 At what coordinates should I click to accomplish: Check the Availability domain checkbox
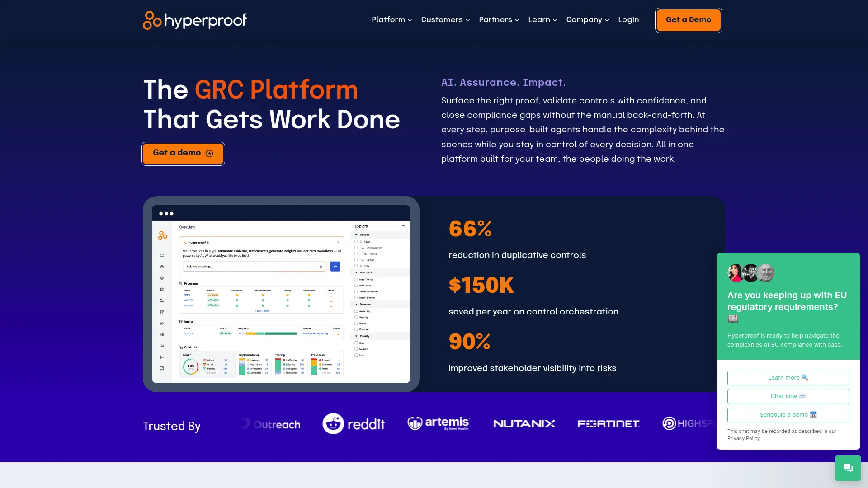[x=356, y=311]
